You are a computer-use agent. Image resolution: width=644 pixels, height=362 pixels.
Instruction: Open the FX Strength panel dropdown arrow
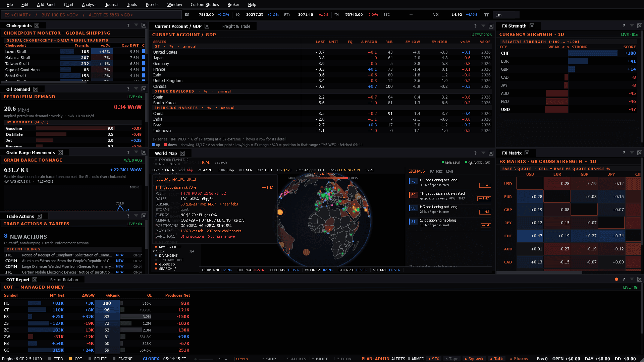(x=632, y=25)
